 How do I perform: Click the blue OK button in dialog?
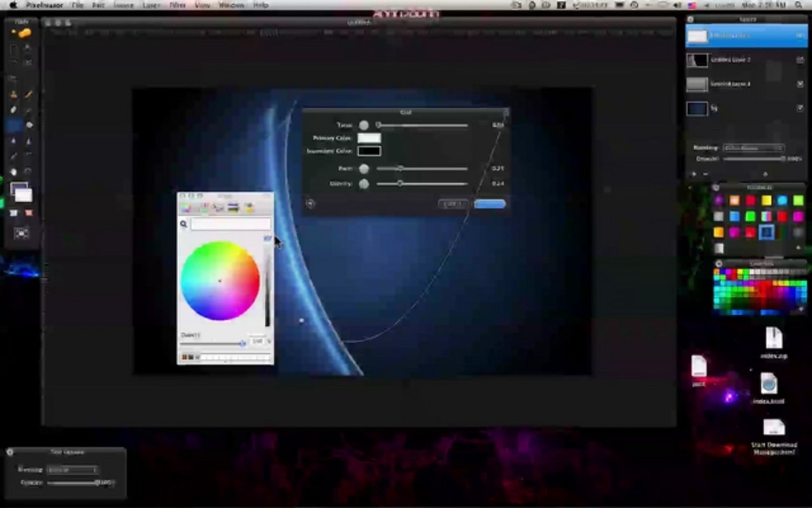click(490, 204)
